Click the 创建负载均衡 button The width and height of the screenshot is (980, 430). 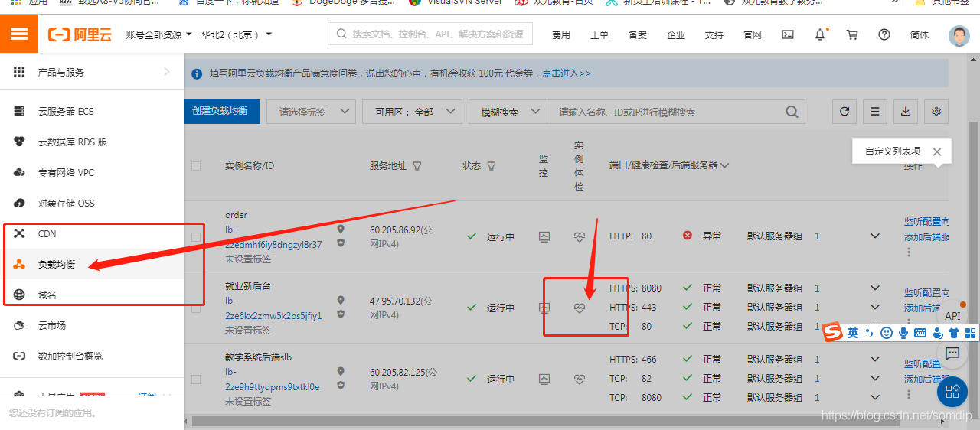221,111
